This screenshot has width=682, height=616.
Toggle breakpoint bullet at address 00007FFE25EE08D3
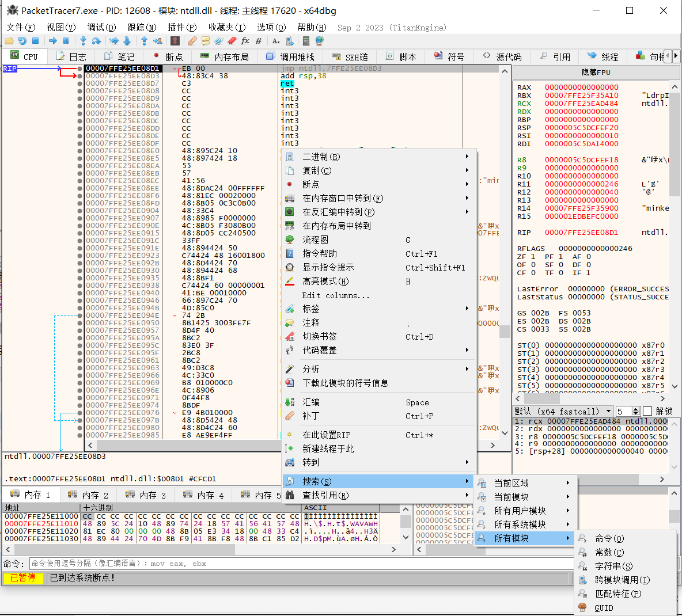(79, 76)
